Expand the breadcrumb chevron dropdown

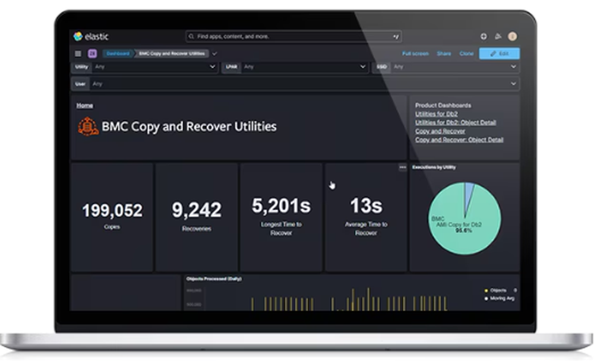coord(215,54)
